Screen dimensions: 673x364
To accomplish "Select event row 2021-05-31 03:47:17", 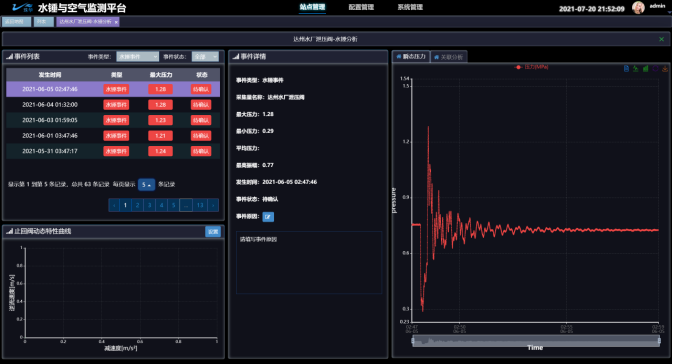I will (113, 151).
